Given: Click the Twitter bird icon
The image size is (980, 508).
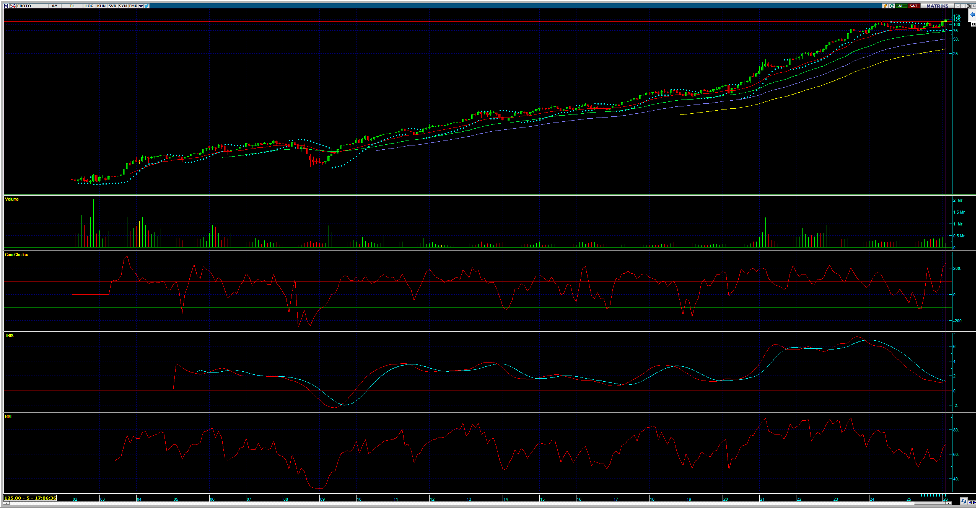Looking at the screenshot, I should pyautogui.click(x=147, y=6).
